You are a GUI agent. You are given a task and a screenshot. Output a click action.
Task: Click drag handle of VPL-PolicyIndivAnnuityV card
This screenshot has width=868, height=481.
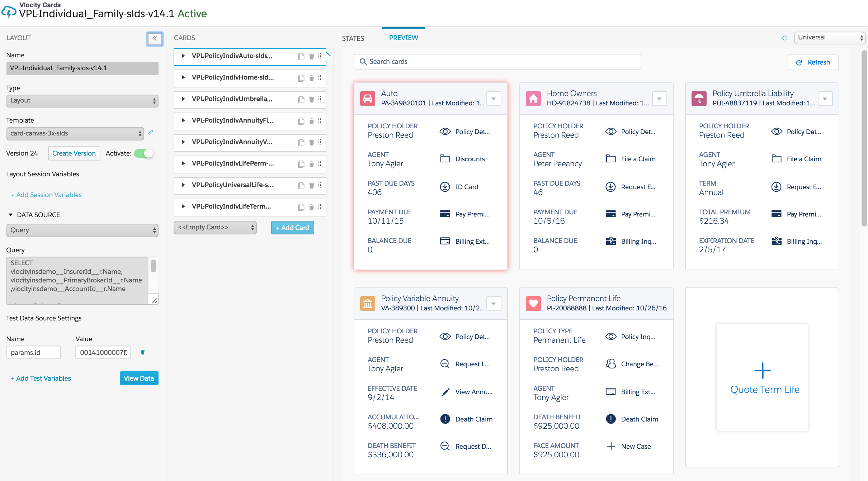(x=320, y=142)
